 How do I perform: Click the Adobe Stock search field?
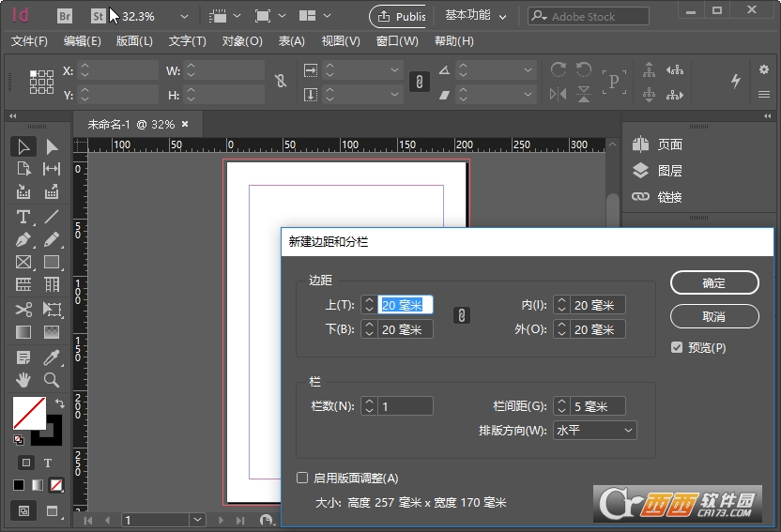click(x=589, y=17)
